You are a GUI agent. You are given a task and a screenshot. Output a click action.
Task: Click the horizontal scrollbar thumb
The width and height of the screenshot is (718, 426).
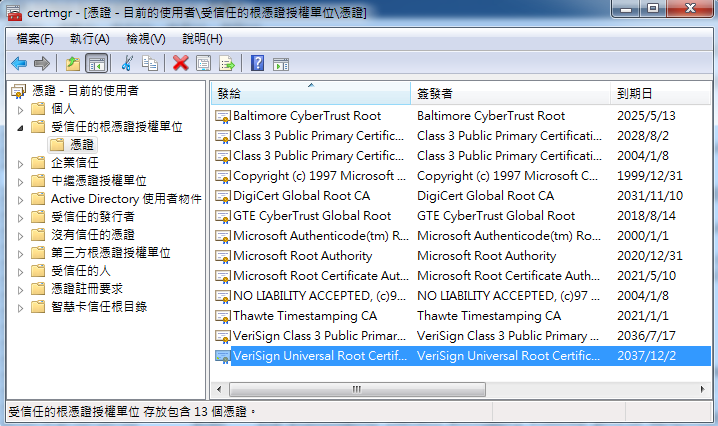point(357,390)
